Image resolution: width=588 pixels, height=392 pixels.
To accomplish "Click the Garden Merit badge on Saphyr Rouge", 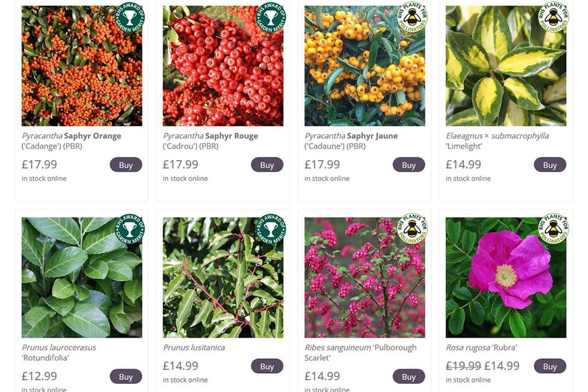I will pos(270,18).
